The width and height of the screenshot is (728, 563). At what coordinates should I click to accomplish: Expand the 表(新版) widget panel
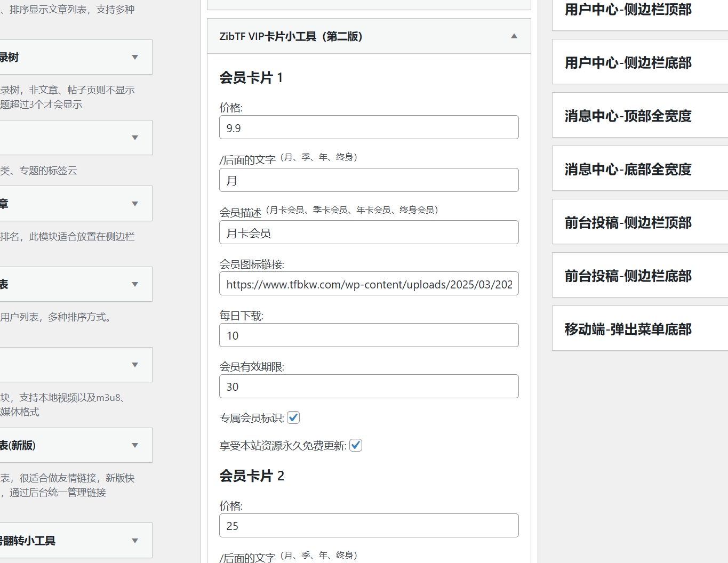tap(135, 445)
